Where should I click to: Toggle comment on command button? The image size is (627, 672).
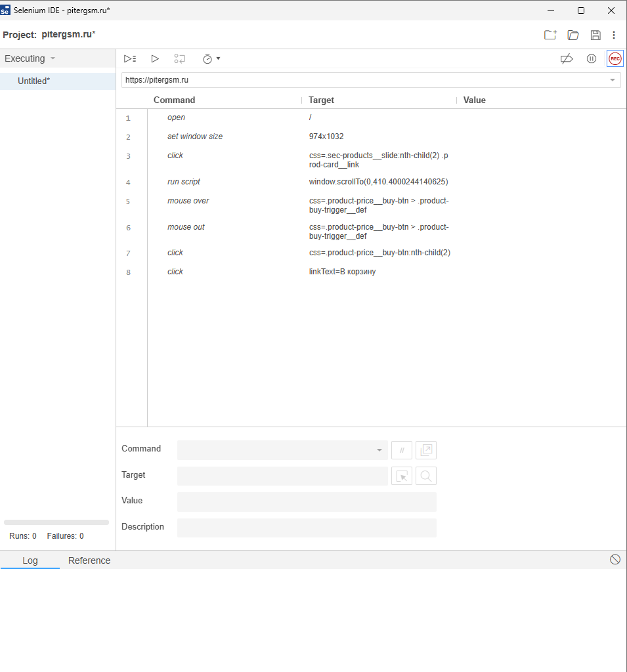pyautogui.click(x=402, y=450)
